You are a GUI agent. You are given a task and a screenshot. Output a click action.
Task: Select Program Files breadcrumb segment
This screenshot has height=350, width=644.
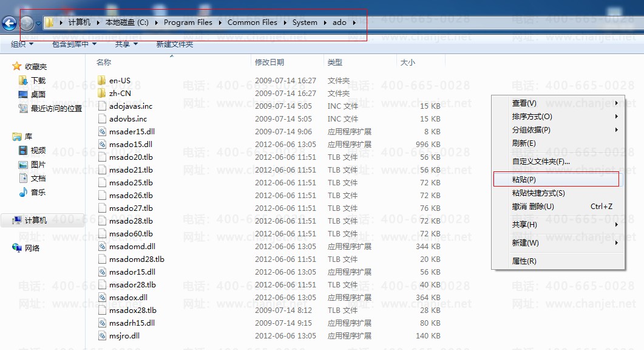pyautogui.click(x=188, y=22)
